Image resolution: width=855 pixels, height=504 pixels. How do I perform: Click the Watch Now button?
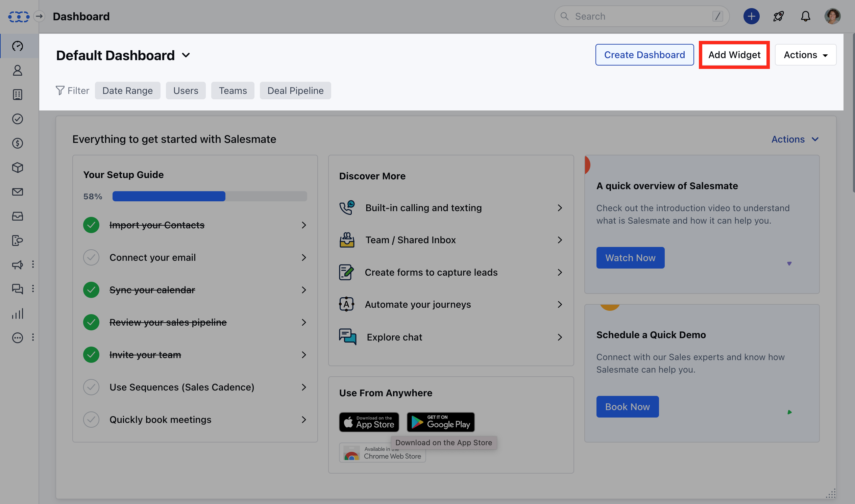(630, 258)
